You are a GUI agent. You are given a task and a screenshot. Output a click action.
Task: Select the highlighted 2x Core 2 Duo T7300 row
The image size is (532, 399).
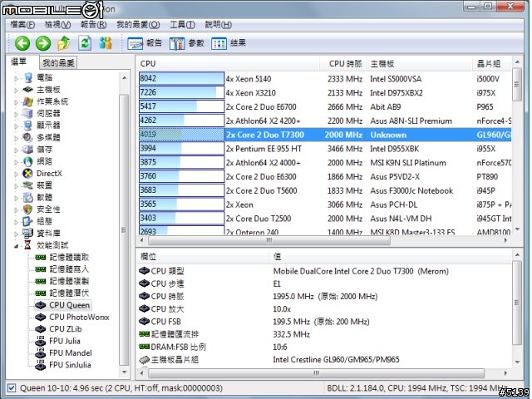(325, 135)
